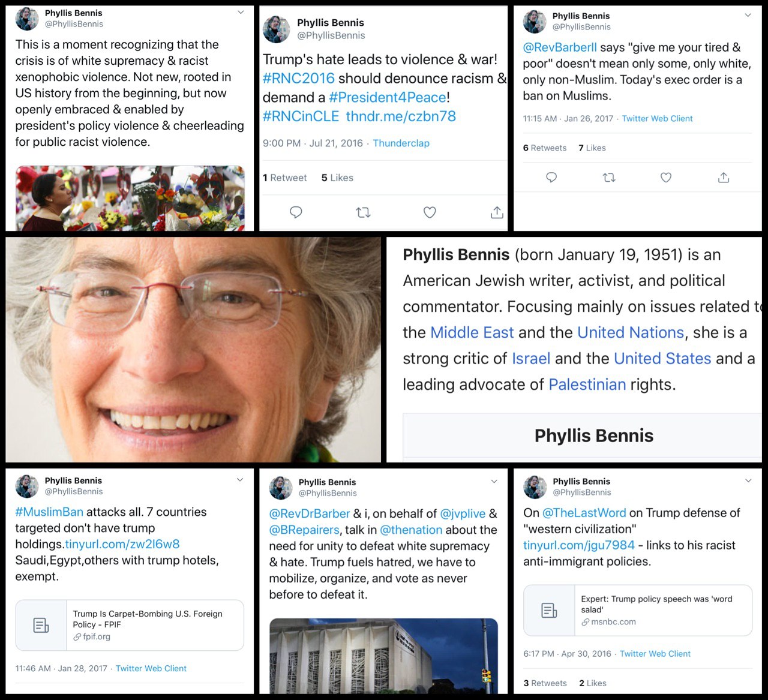Share the #RNC2016 tweet via share icon
Screen dimensions: 768x700
pyautogui.click(x=497, y=212)
